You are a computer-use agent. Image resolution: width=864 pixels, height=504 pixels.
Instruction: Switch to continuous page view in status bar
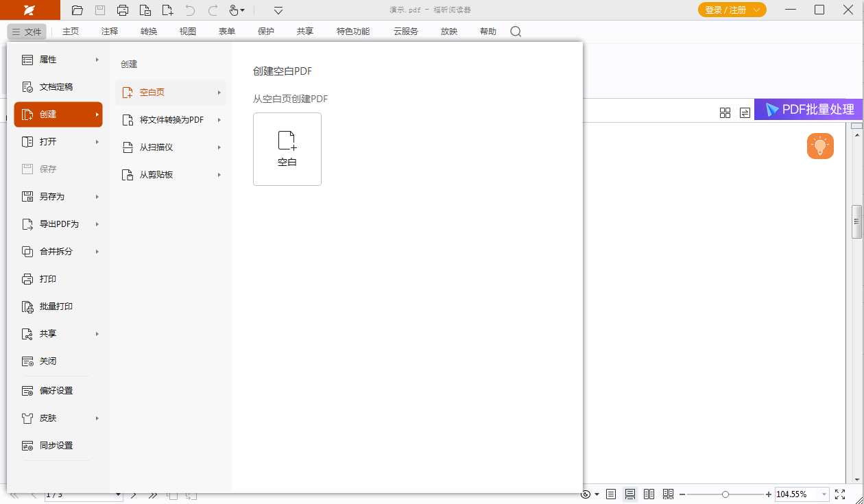coord(630,494)
